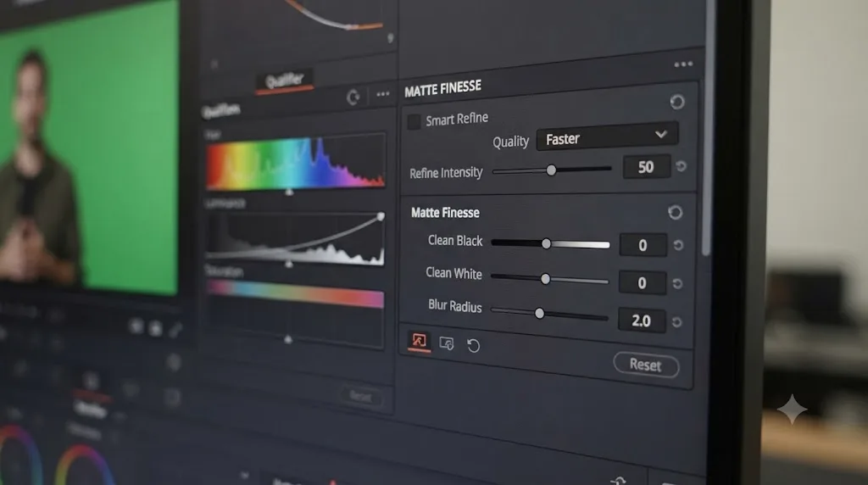Click the Clean Black value field

click(643, 245)
